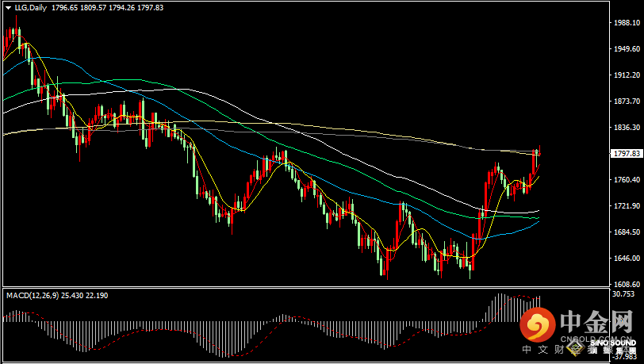The image size is (644, 364).
Task: Click the 1721.90 price axis label
Action: [x=627, y=206]
